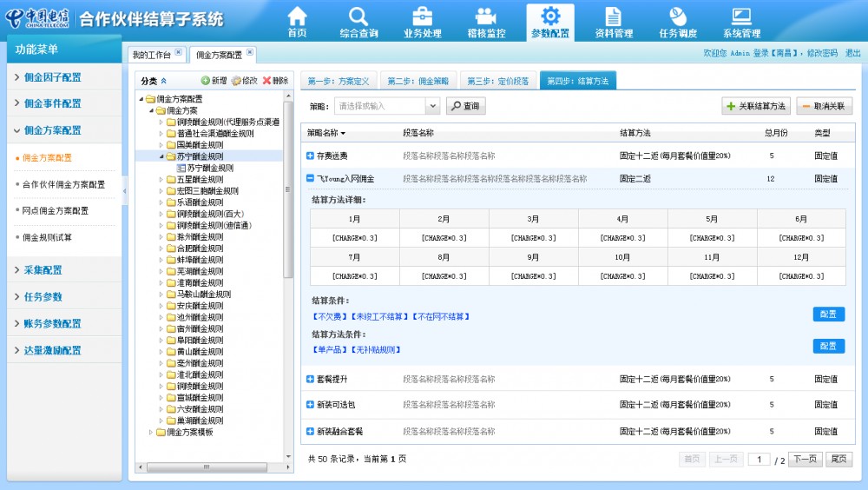Expand the 新装可选包 row plus icon
Viewport: 868px width, 490px height.
tap(310, 405)
